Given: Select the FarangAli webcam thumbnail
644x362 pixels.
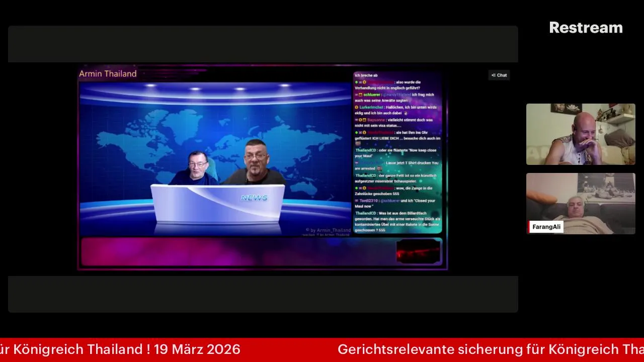Looking at the screenshot, I should coord(581,204).
